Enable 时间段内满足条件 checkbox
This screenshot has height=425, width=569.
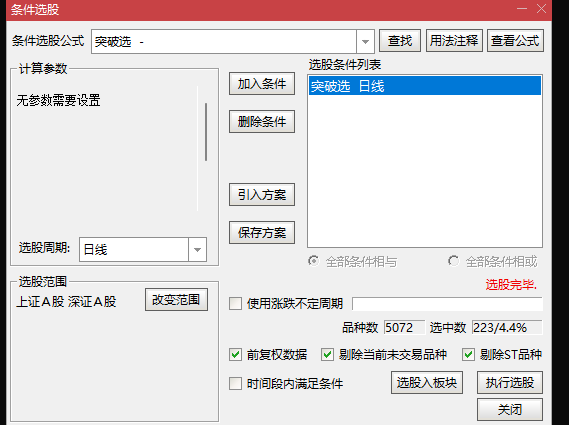[x=235, y=383]
